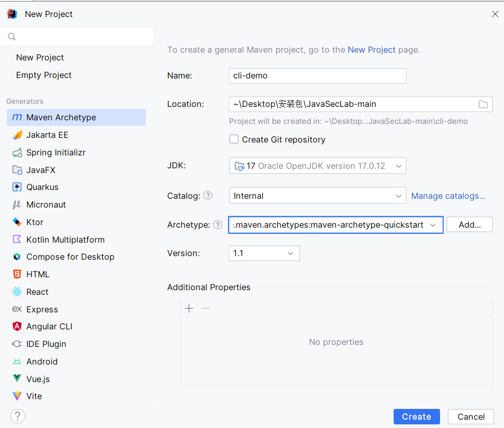Viewport: 504px width, 428px height.
Task: Choose Compose for Desktop label
Action: pos(70,257)
